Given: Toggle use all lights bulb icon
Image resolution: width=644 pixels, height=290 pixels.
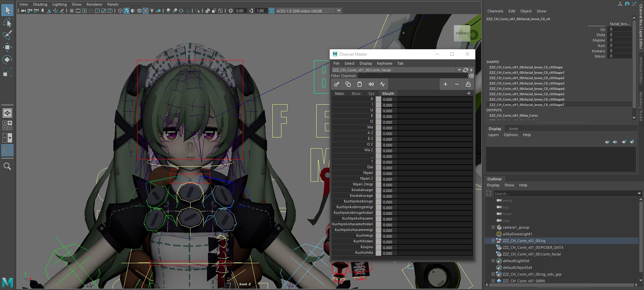Looking at the screenshot, I should 152,11.
